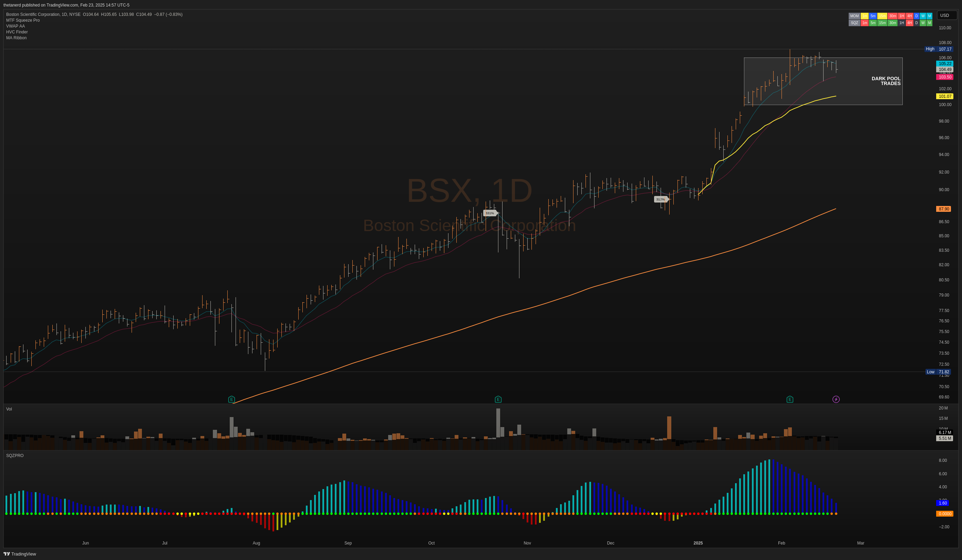The image size is (962, 560).
Task: Click the SQZ header cell
Action: [x=855, y=23]
